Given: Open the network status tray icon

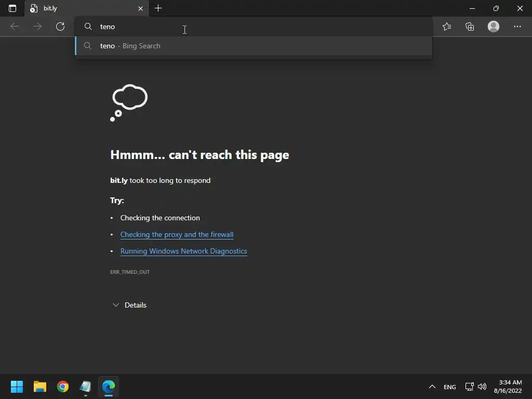Looking at the screenshot, I should (x=469, y=387).
